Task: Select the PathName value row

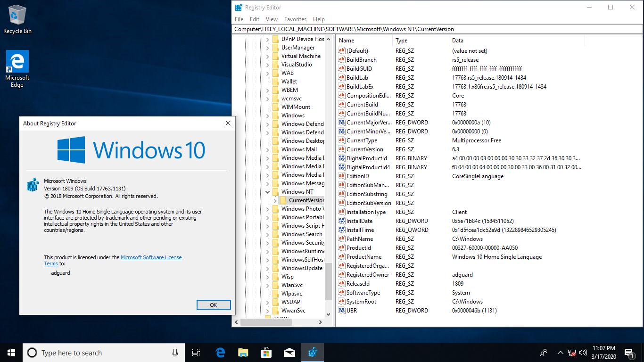Action: click(489, 239)
